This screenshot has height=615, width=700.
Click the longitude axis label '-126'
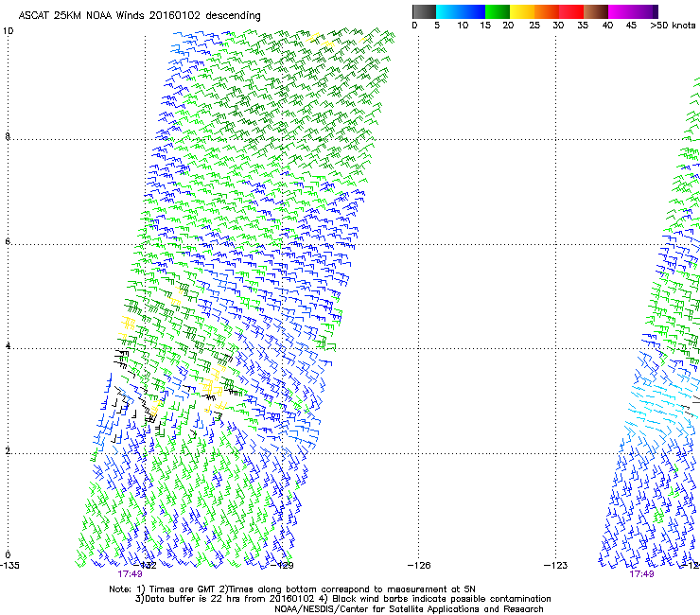click(419, 566)
